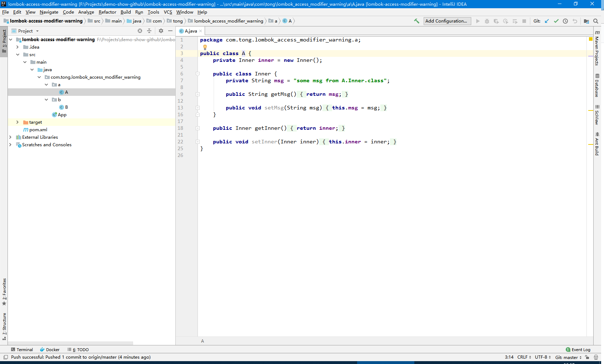Collapse the main folder
This screenshot has width=604, height=364.
25,62
